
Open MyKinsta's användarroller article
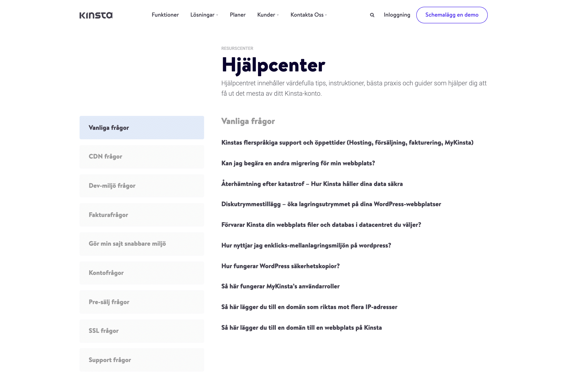(x=280, y=286)
